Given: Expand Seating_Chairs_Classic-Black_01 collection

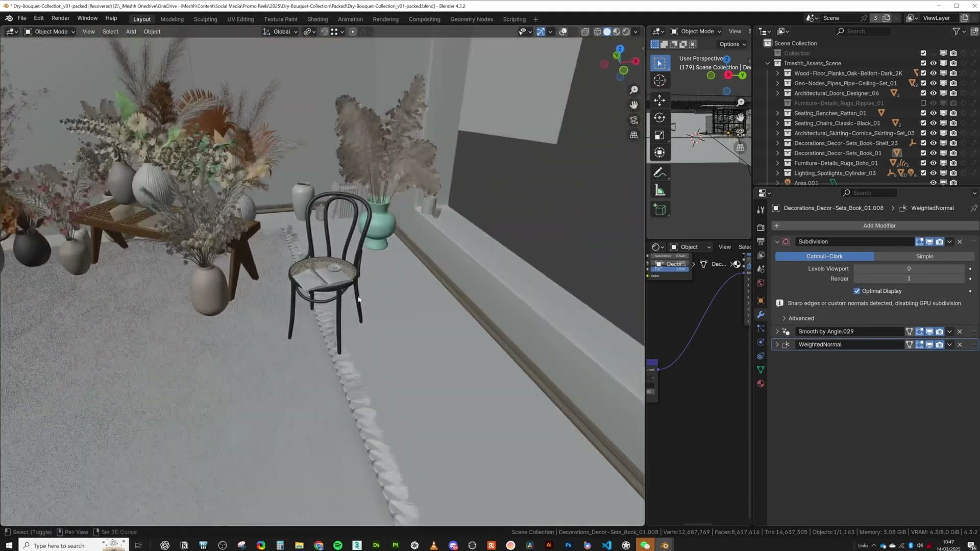Looking at the screenshot, I should (778, 123).
